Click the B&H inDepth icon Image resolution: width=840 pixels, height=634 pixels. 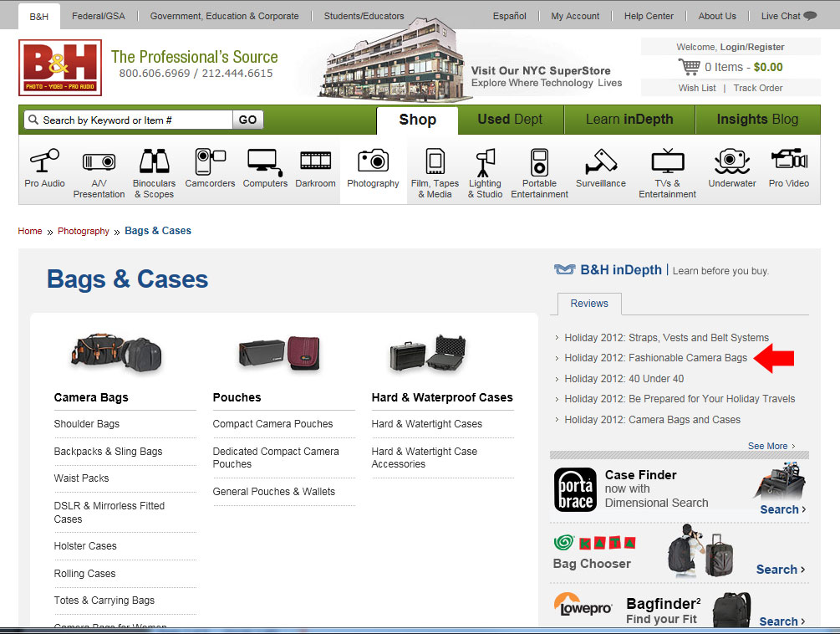pyautogui.click(x=565, y=269)
